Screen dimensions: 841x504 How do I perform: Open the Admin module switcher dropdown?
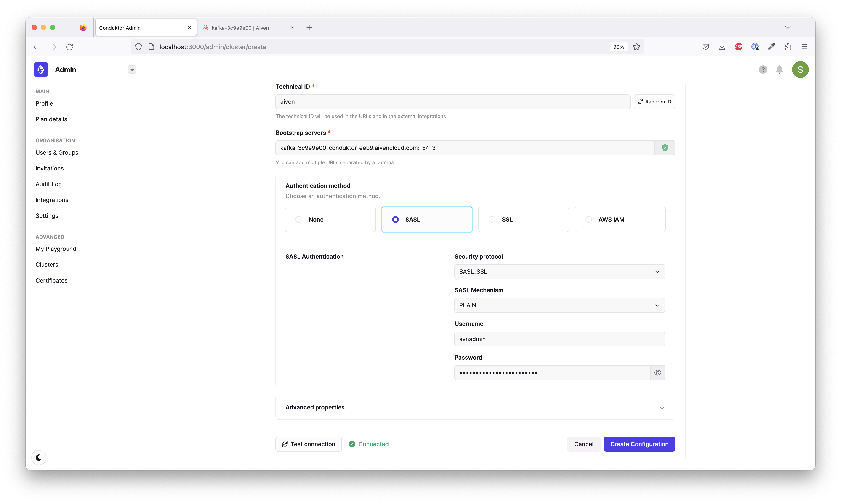[x=133, y=70]
